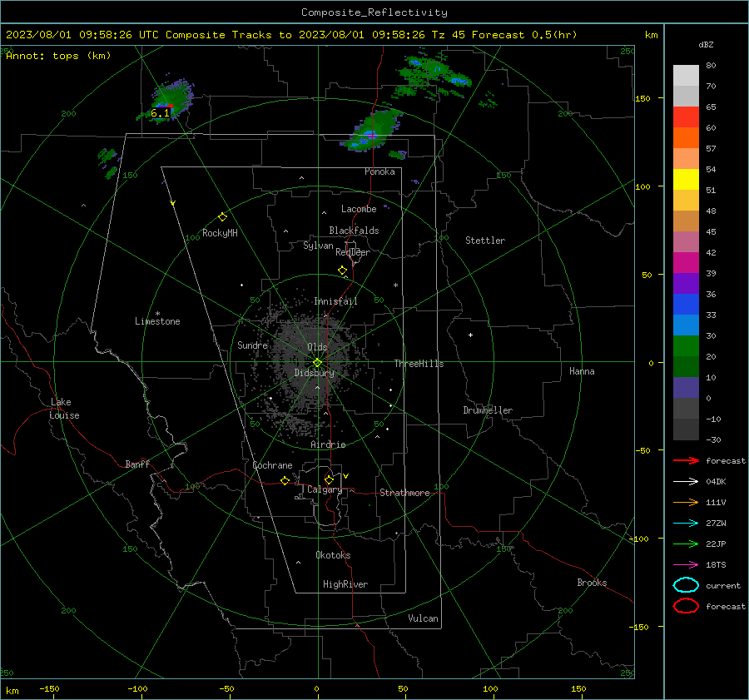Click the 'Annot: tops (km)' label
The height and width of the screenshot is (700, 749).
pos(58,56)
